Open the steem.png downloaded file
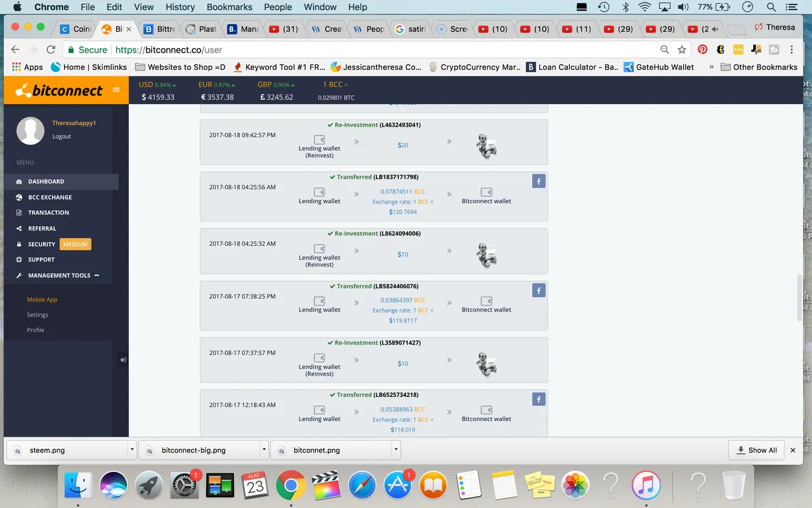Image resolution: width=812 pixels, height=508 pixels. [x=67, y=450]
